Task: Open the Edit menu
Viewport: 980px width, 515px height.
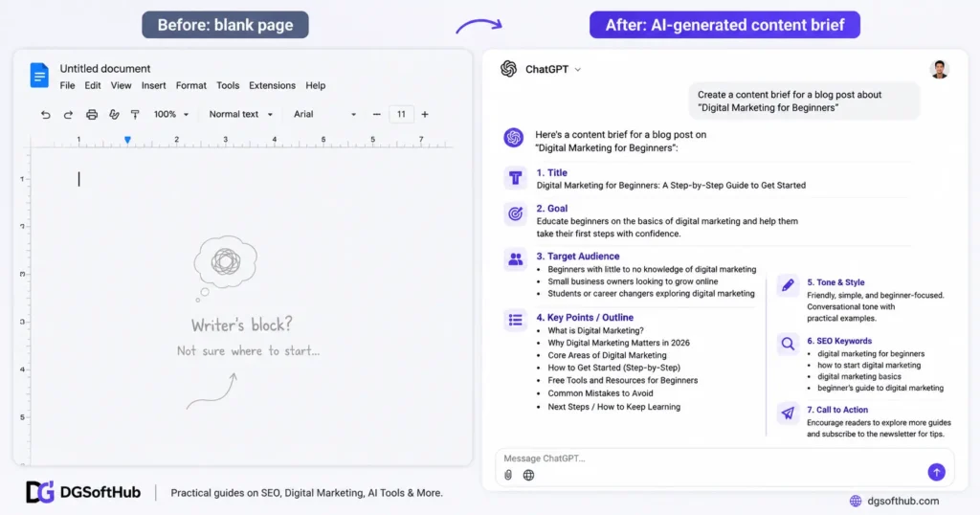Action: tap(93, 85)
